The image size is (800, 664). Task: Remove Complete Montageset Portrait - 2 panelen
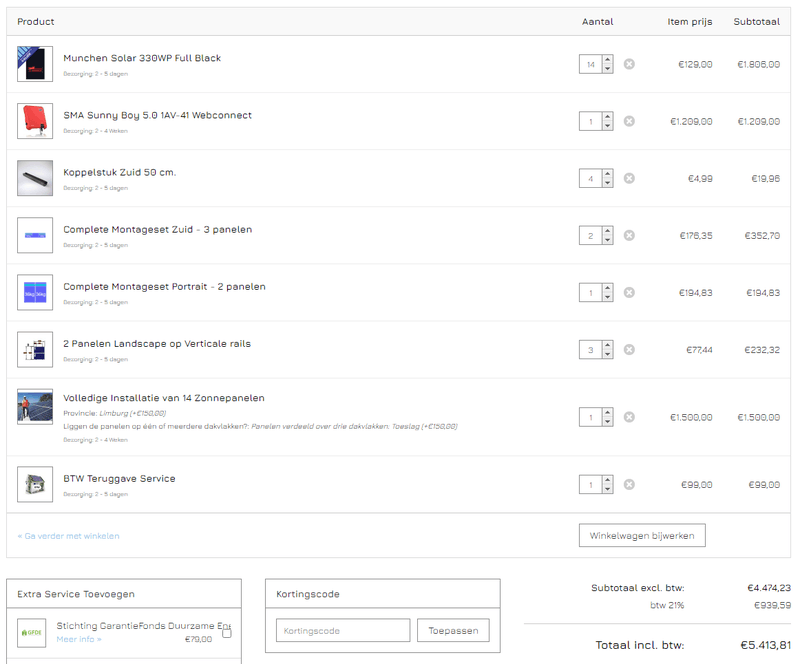click(629, 292)
